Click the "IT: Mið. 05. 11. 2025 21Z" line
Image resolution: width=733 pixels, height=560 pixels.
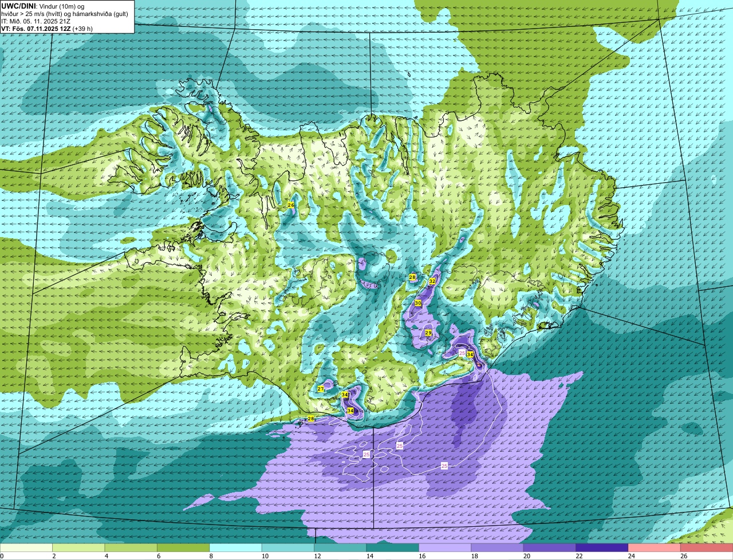[36, 21]
